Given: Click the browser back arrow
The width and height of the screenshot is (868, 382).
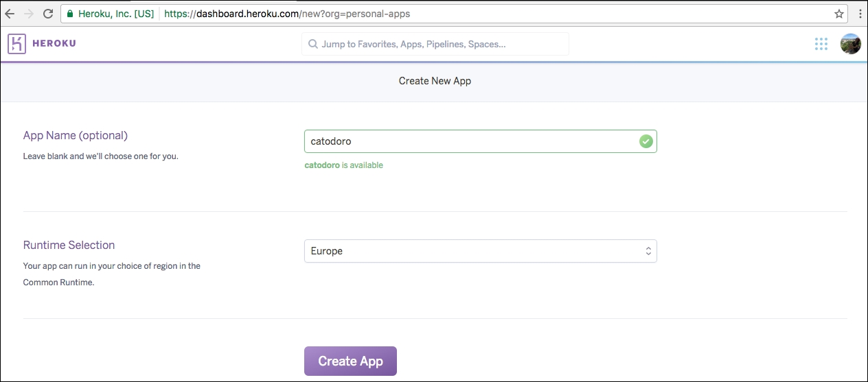Looking at the screenshot, I should pyautogui.click(x=10, y=13).
